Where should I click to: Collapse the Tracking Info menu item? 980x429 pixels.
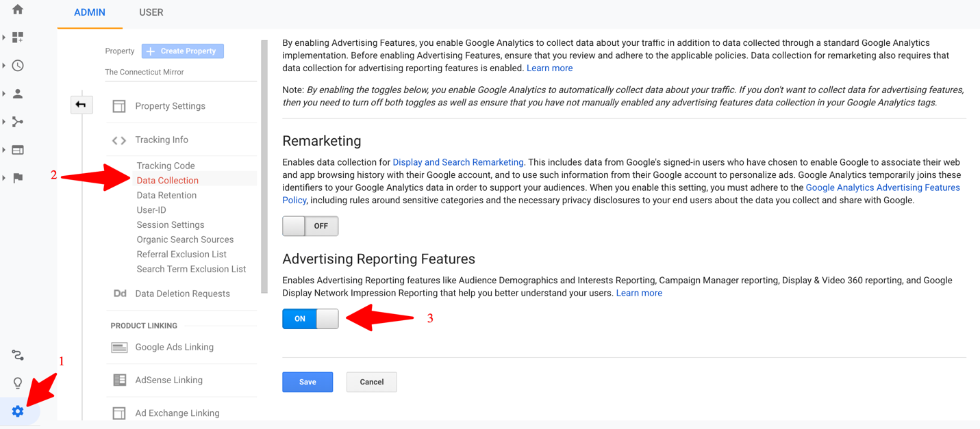click(x=162, y=140)
